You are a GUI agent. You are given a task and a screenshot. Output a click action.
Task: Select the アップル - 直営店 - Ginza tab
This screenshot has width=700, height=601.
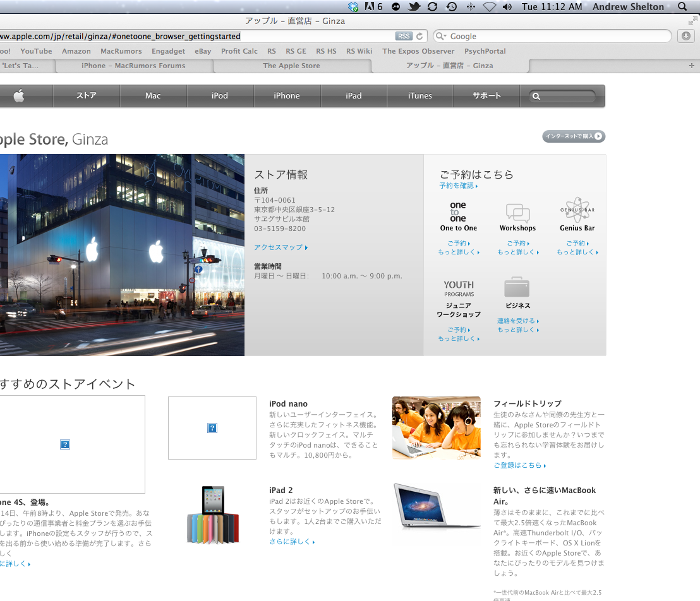click(x=450, y=66)
